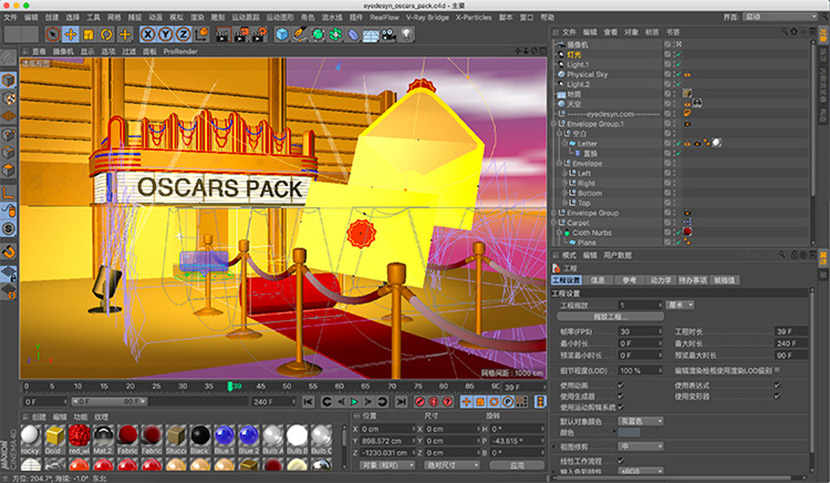Image resolution: width=830 pixels, height=483 pixels.
Task: Switch to Model mode in sidebar
Action: [8, 80]
